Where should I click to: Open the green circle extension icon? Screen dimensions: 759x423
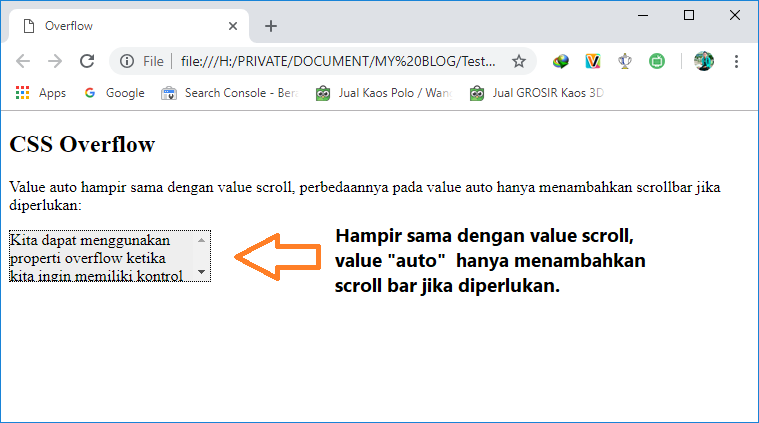(x=657, y=61)
